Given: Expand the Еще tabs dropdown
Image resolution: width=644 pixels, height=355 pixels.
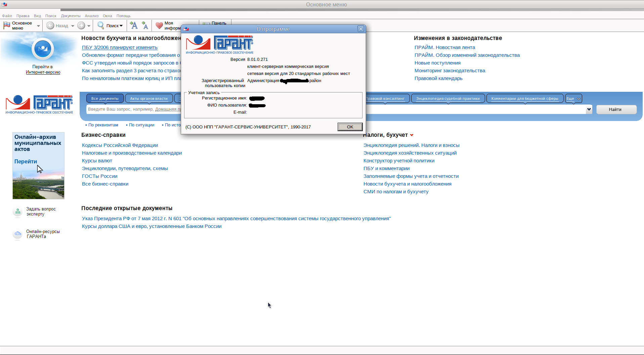Looking at the screenshot, I should (573, 98).
